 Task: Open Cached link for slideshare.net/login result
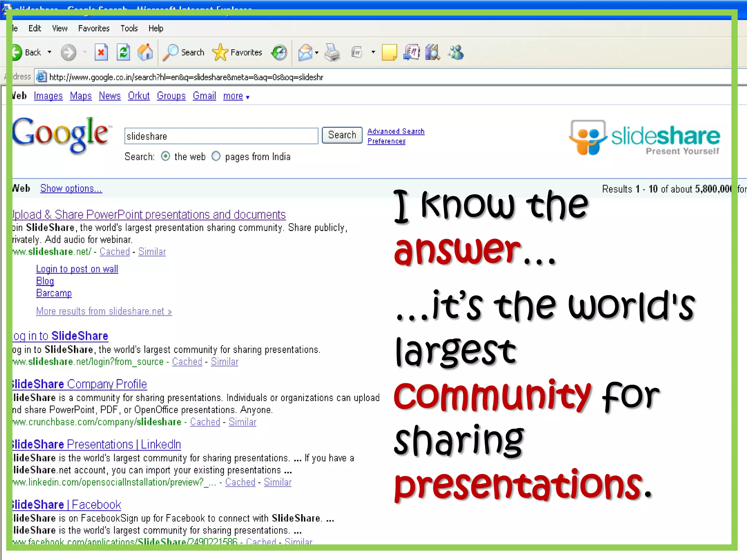(187, 362)
